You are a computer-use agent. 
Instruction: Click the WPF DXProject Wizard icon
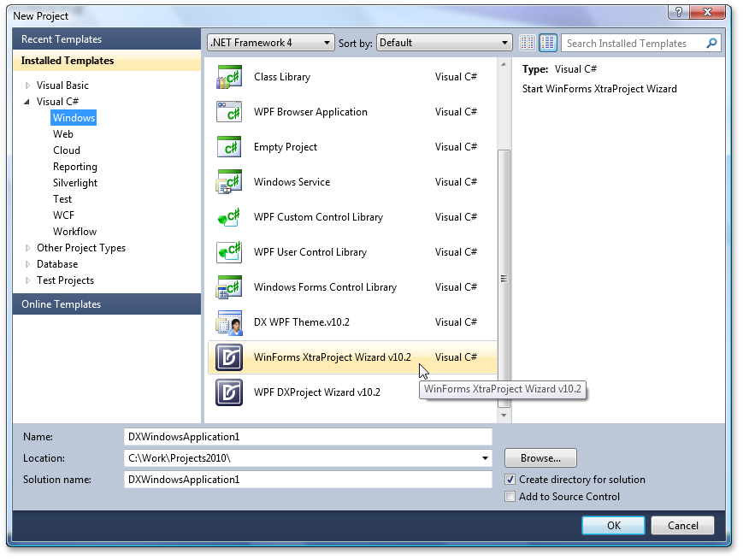[x=229, y=392]
